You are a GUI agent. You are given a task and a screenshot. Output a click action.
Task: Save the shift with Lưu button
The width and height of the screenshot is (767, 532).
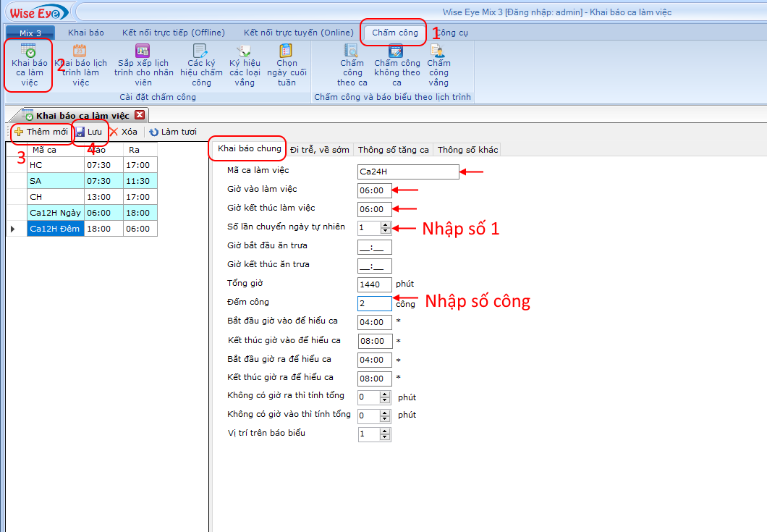pyautogui.click(x=89, y=132)
